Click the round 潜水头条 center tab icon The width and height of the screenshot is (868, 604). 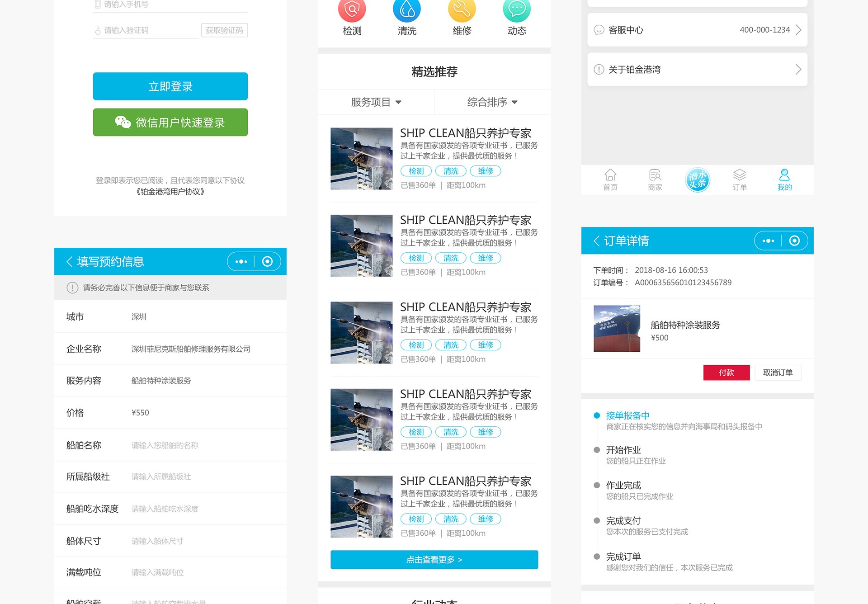click(x=697, y=180)
